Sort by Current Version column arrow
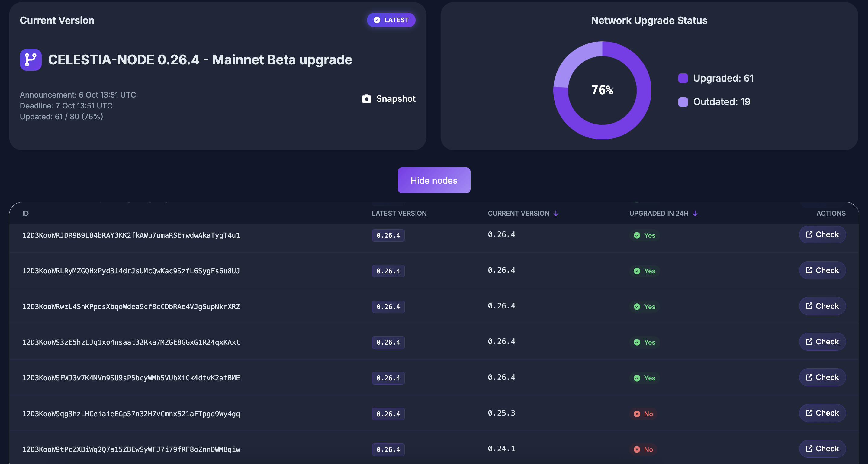The height and width of the screenshot is (464, 868). (556, 213)
